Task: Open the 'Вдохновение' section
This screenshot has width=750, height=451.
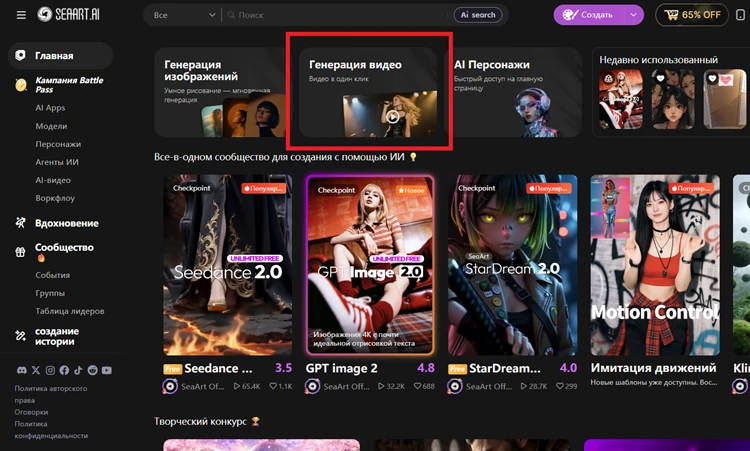Action: [66, 223]
